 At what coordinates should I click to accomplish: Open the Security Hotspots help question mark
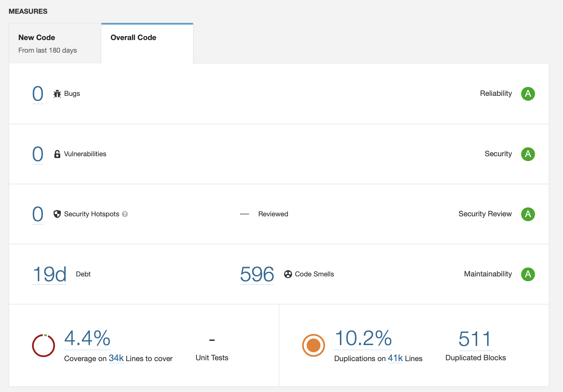coord(125,214)
